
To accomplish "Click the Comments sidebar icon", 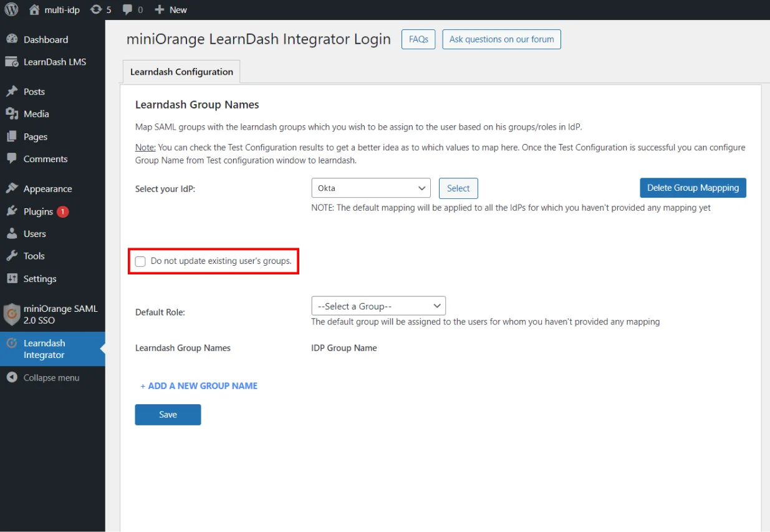I will (x=12, y=159).
